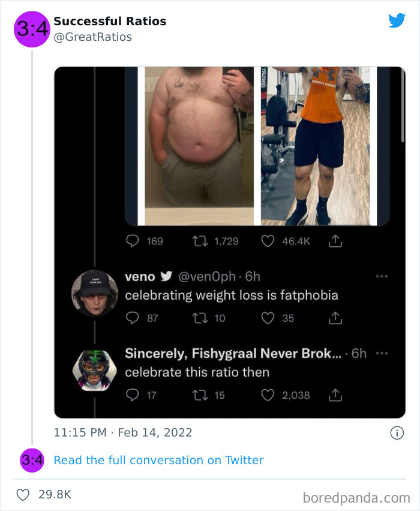Like veno's tweet showing 35 likes

pyautogui.click(x=269, y=318)
